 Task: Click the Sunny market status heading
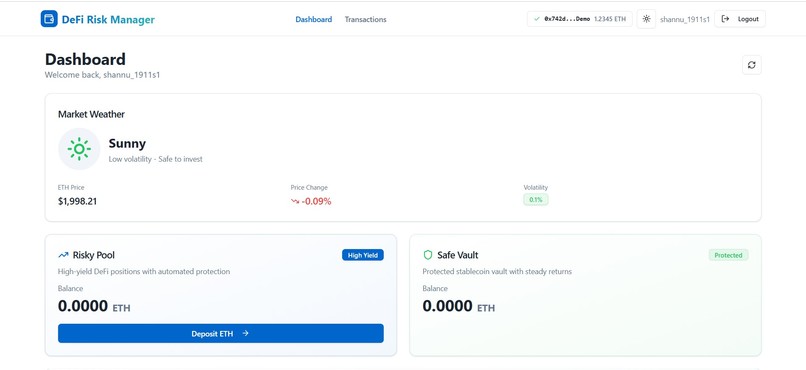pos(127,143)
